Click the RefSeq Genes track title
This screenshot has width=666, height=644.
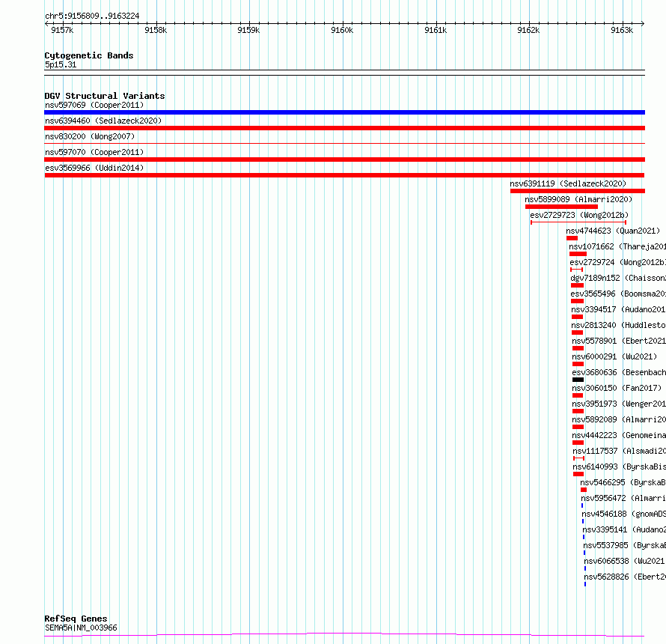76,619
